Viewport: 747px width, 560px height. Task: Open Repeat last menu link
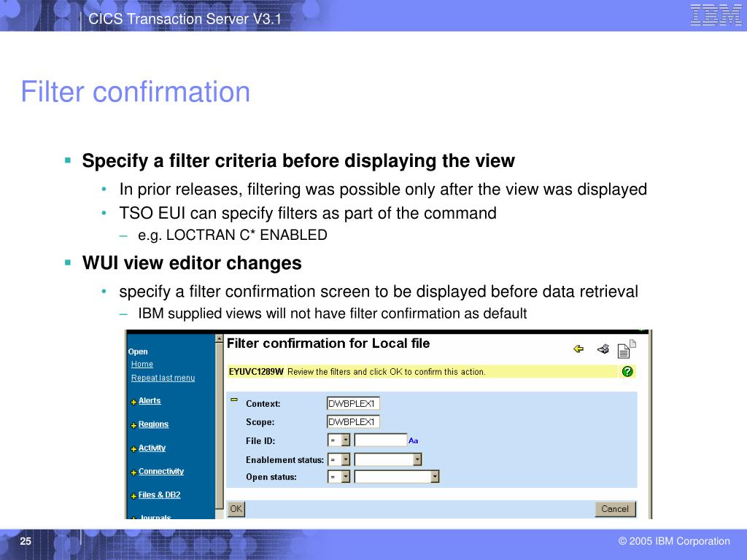pos(163,378)
